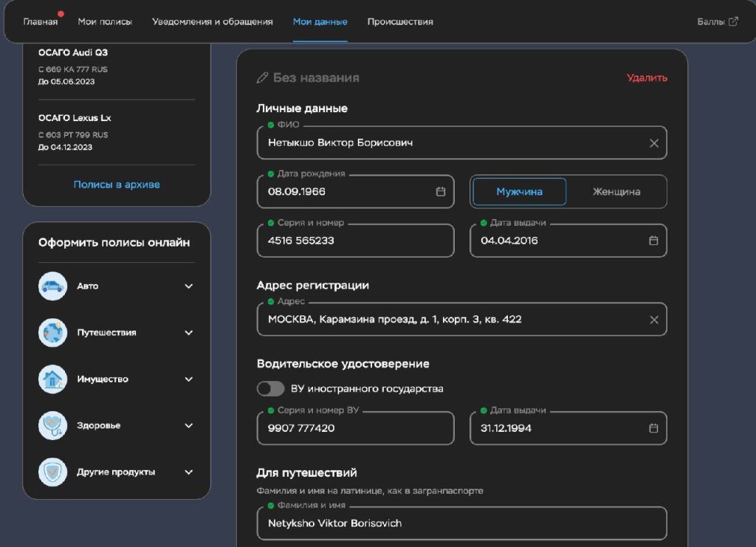Screen dimensions: 756x547
Task: Toggle ВУ иностранного государства switch
Action: coord(270,388)
